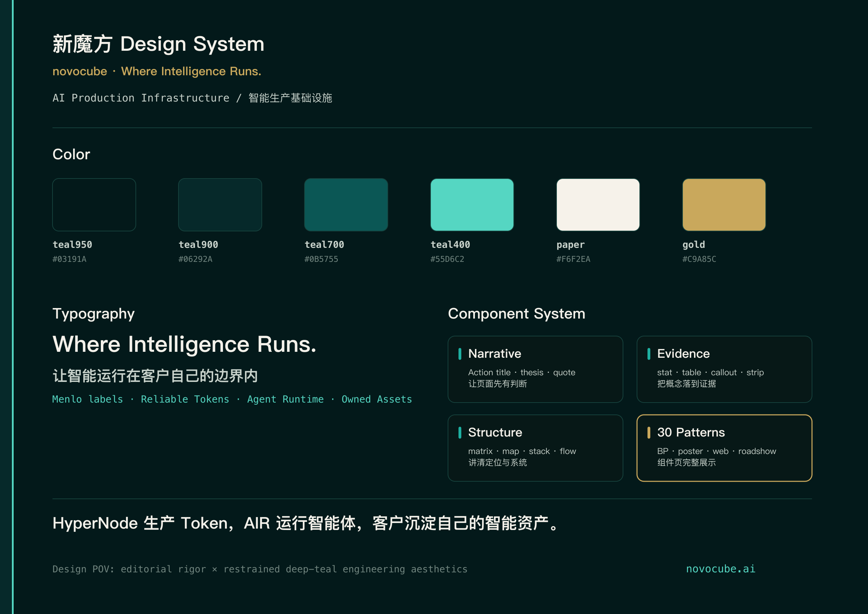This screenshot has height=614, width=868.
Task: Click the gold swatch label
Action: pos(694,245)
